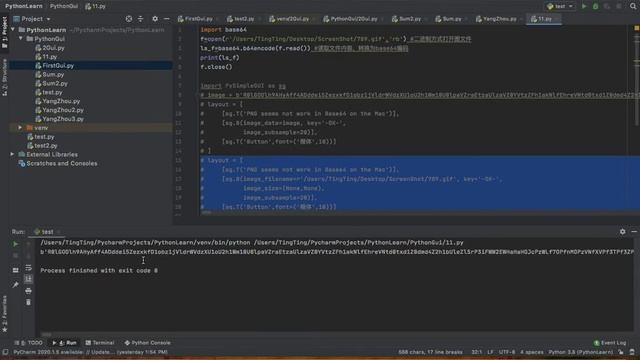Click the editor horizontal scrollbar
The width and height of the screenshot is (640, 360).
click(206, 213)
